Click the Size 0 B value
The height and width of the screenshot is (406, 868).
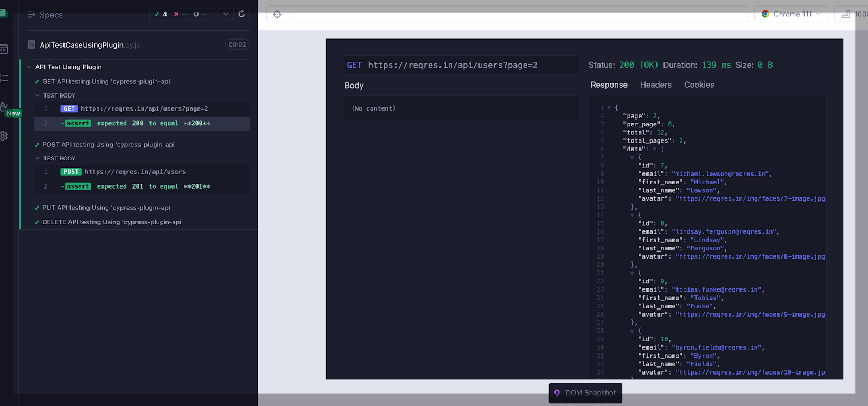[x=765, y=65]
